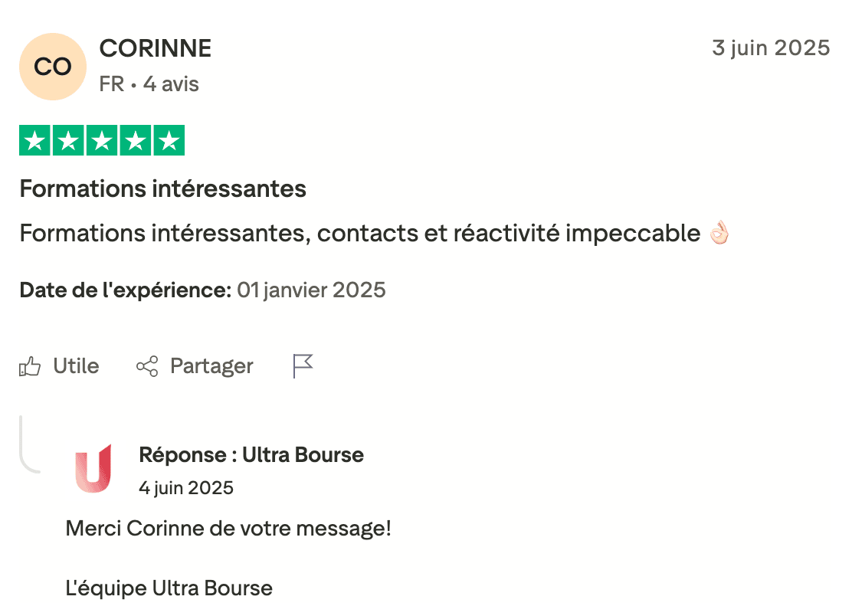
Task: Click the first green star of the rating
Action: point(34,141)
